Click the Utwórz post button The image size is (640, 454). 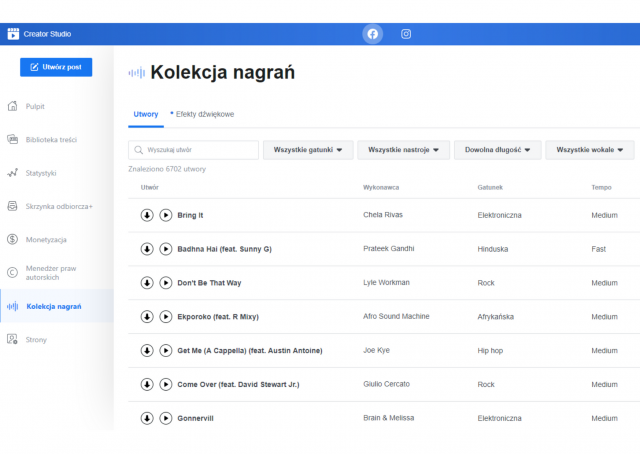pyautogui.click(x=56, y=67)
